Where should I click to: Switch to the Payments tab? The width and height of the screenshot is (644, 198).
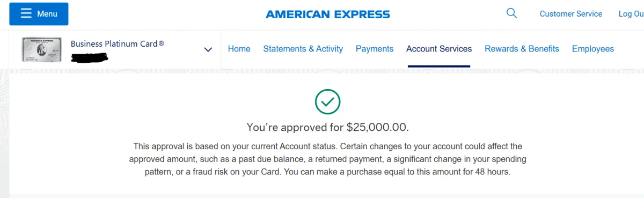pos(375,49)
